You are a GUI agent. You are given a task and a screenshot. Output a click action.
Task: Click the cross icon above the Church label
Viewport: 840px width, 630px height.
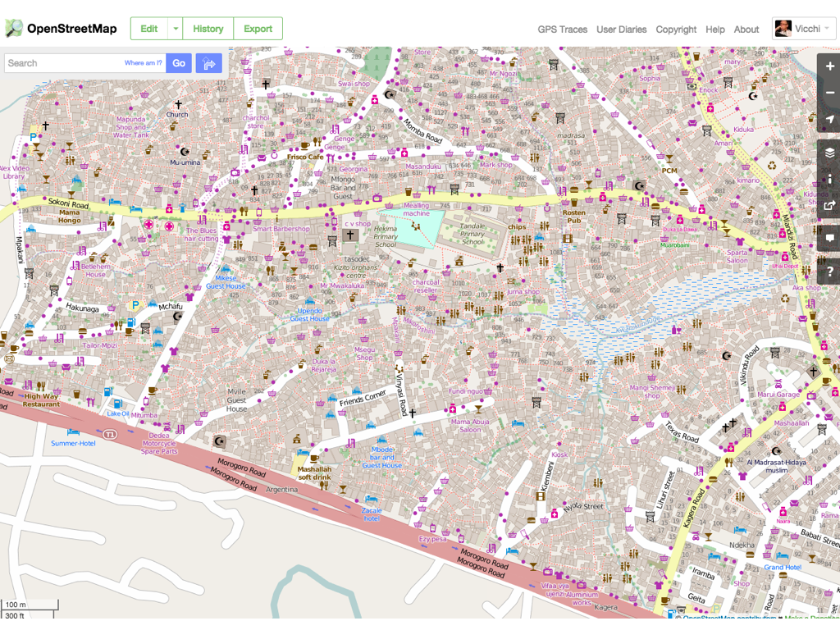[178, 104]
